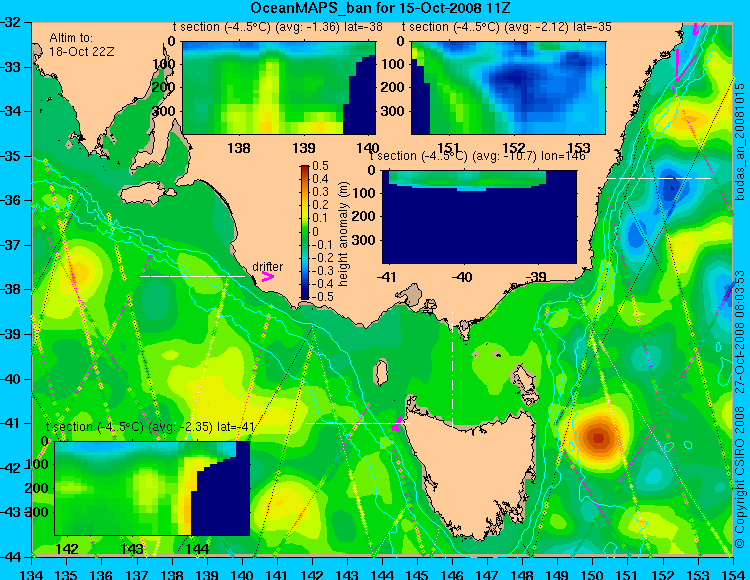The width and height of the screenshot is (750, 580).
Task: Click the white dashed section line near latitude -35.5
Action: 659,178
